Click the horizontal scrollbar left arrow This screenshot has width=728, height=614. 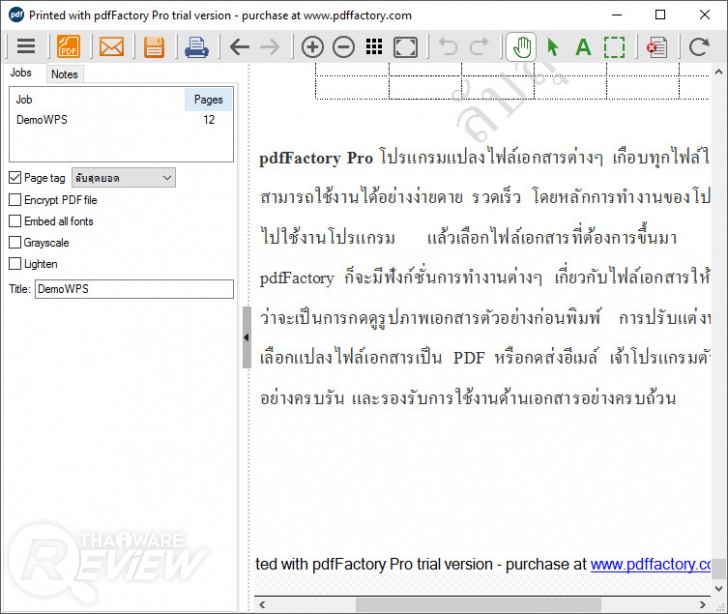click(x=262, y=605)
